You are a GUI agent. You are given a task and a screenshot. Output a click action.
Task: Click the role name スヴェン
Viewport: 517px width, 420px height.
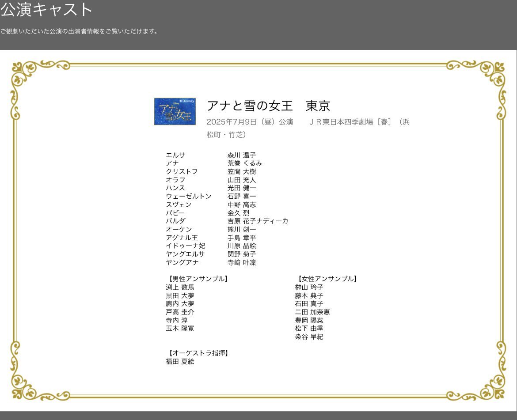(x=179, y=204)
